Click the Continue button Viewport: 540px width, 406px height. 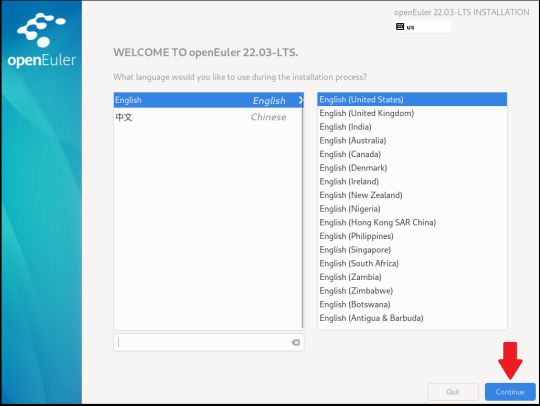point(510,392)
